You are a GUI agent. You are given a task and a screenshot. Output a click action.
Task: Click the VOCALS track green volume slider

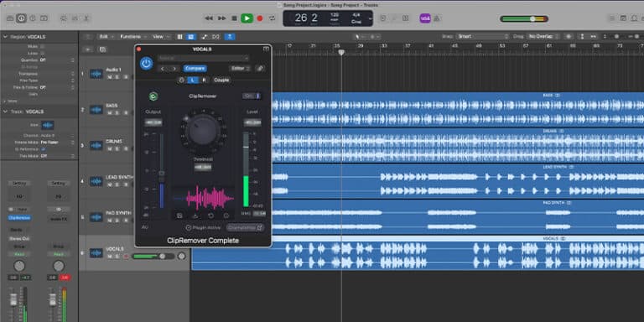148,257
